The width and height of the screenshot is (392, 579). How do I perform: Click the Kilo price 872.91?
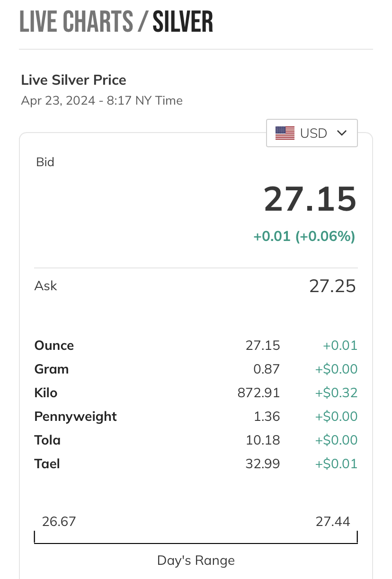click(258, 393)
